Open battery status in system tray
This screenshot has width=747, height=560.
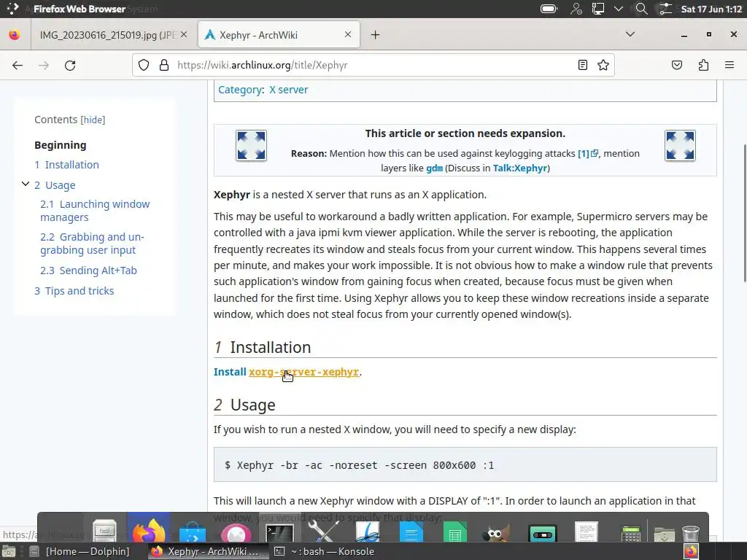click(549, 9)
